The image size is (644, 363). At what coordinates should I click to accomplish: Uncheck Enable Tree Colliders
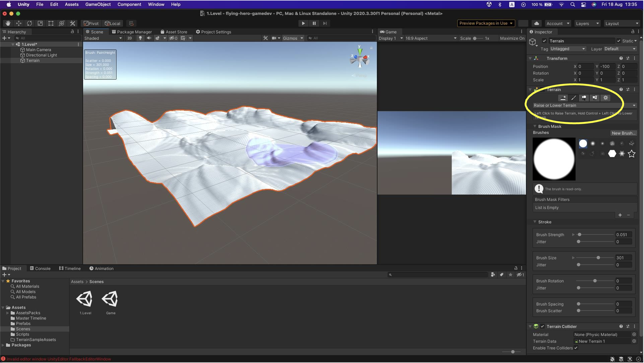point(576,348)
